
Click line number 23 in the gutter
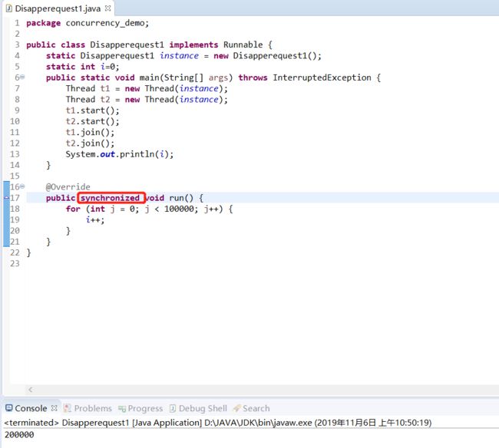(15, 264)
